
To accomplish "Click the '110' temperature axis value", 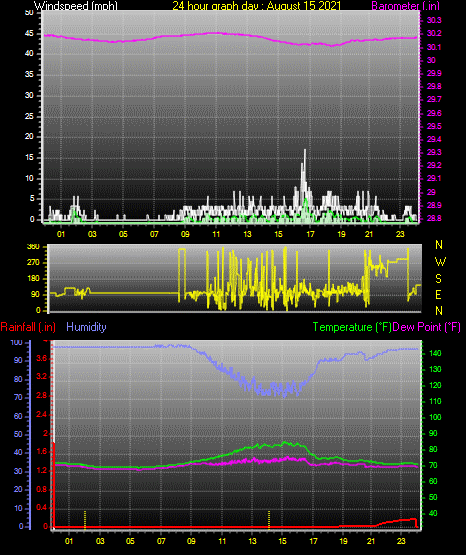I will point(435,401).
